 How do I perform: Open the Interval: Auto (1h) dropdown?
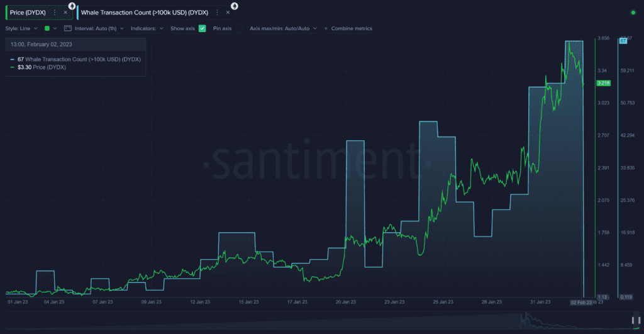(x=99, y=28)
